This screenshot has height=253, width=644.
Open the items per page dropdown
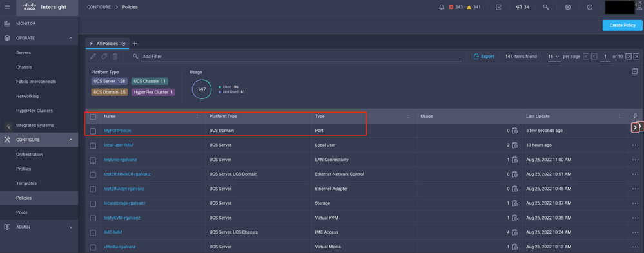click(x=554, y=56)
